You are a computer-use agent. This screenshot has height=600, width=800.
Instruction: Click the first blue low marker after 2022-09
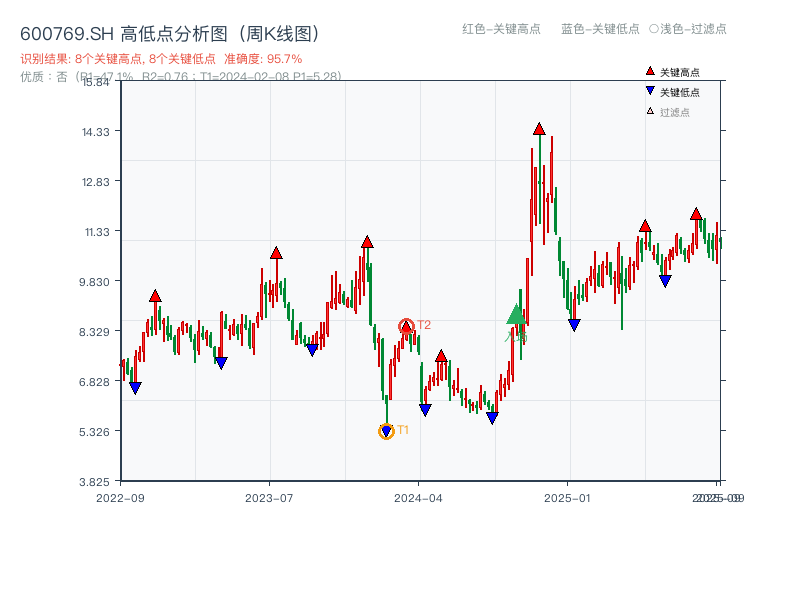click(135, 387)
